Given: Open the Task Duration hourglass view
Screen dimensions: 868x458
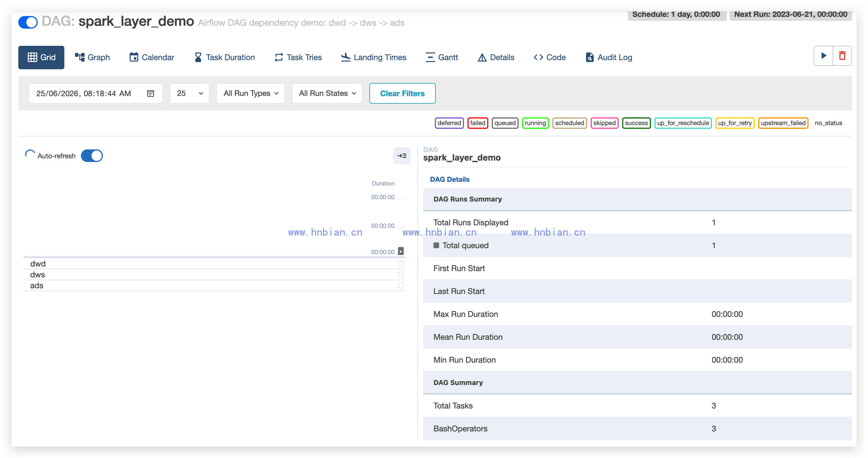Looking at the screenshot, I should (224, 57).
